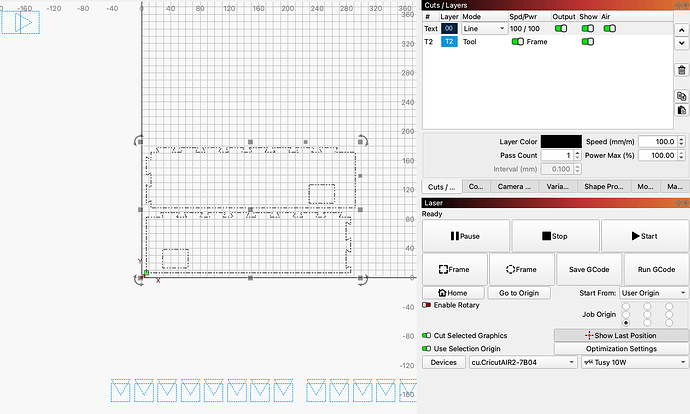Click the green job origin marker on canvas
The image size is (690, 414).
[x=146, y=273]
